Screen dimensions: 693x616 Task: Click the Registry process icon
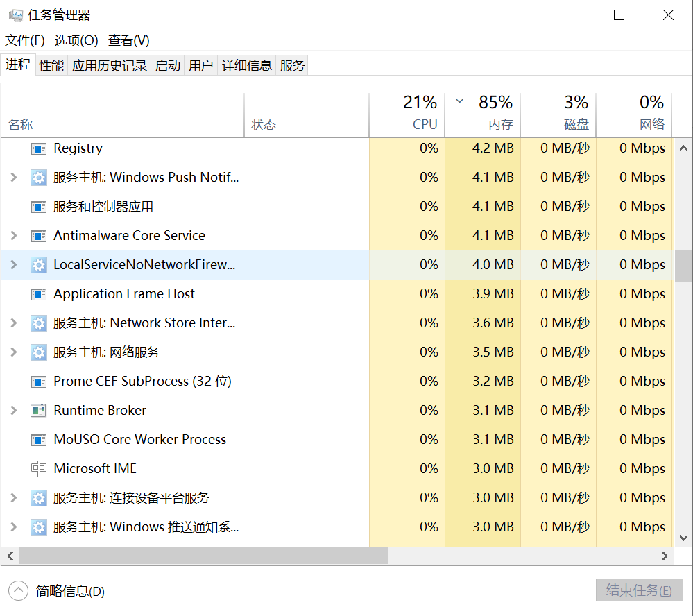click(x=38, y=148)
